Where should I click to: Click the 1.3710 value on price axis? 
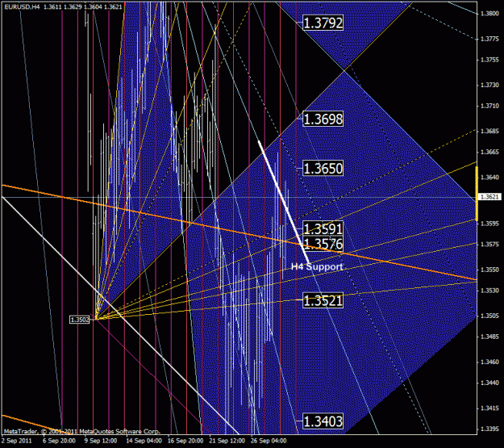489,106
